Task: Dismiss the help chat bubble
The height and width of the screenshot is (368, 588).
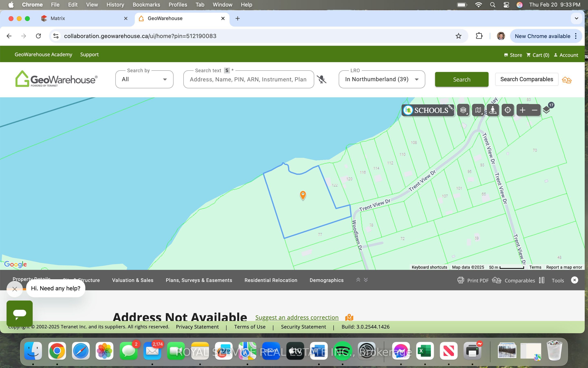Action: click(14, 289)
